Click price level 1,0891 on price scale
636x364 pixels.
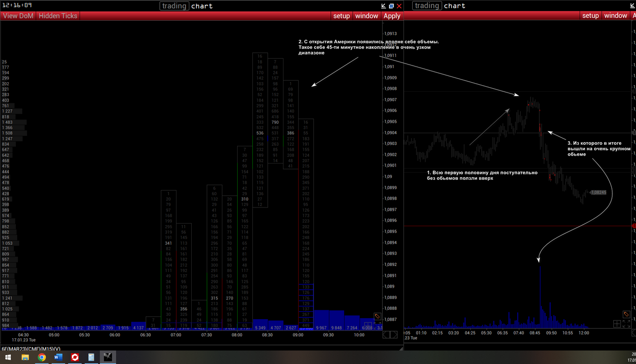click(390, 276)
